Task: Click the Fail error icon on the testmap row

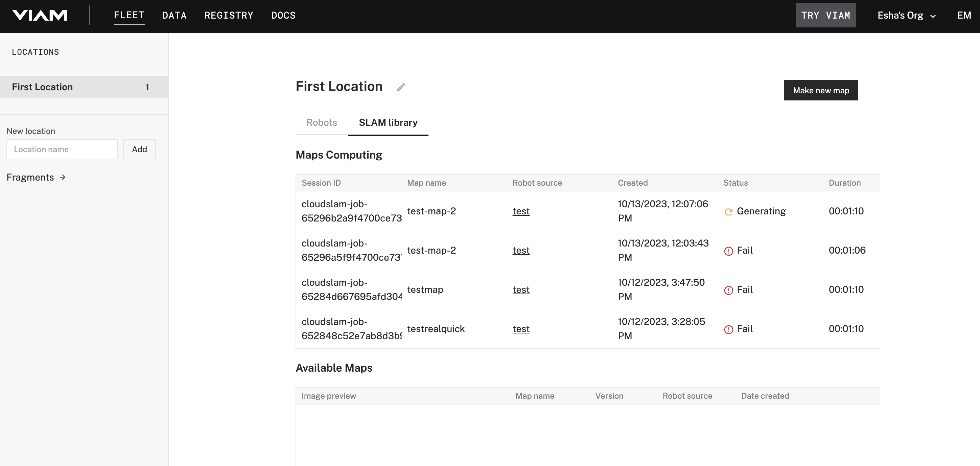Action: [x=728, y=289]
